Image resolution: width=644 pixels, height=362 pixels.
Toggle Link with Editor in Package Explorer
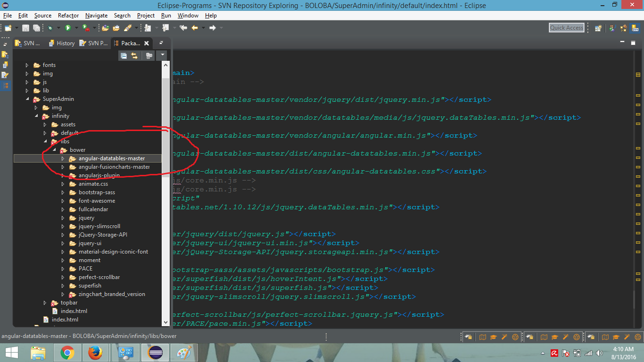135,55
